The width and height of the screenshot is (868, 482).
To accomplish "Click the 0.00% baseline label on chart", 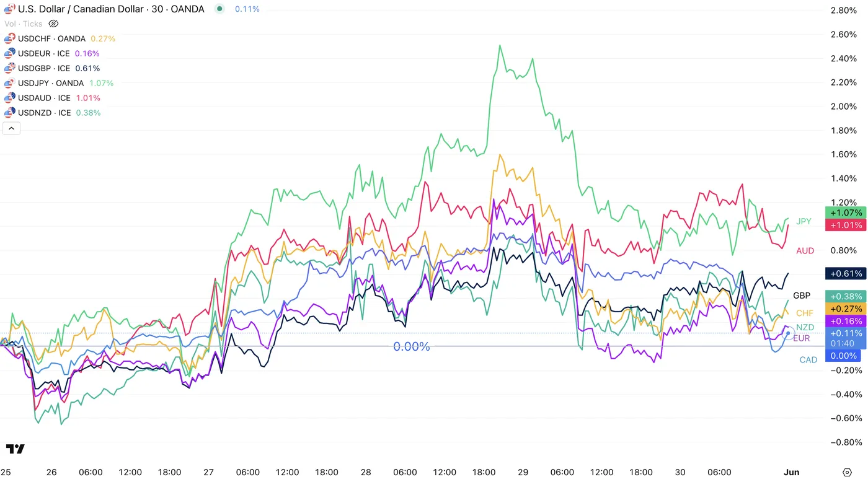I will click(411, 347).
